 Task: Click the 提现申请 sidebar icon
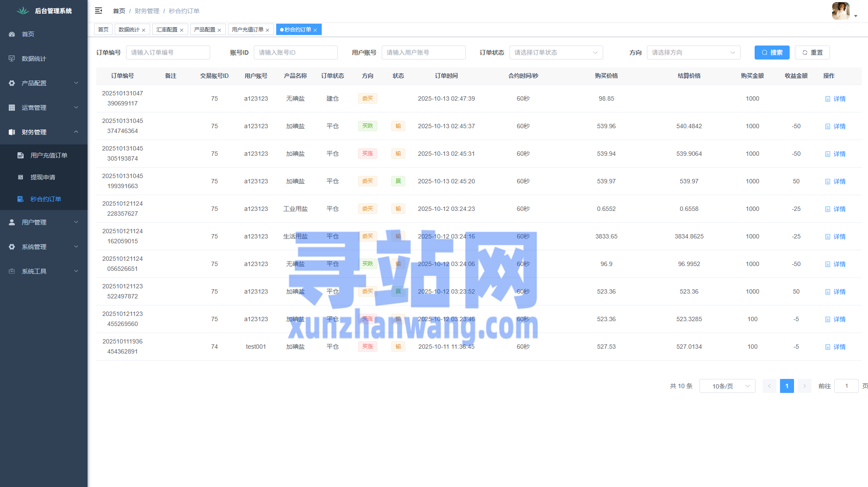20,177
